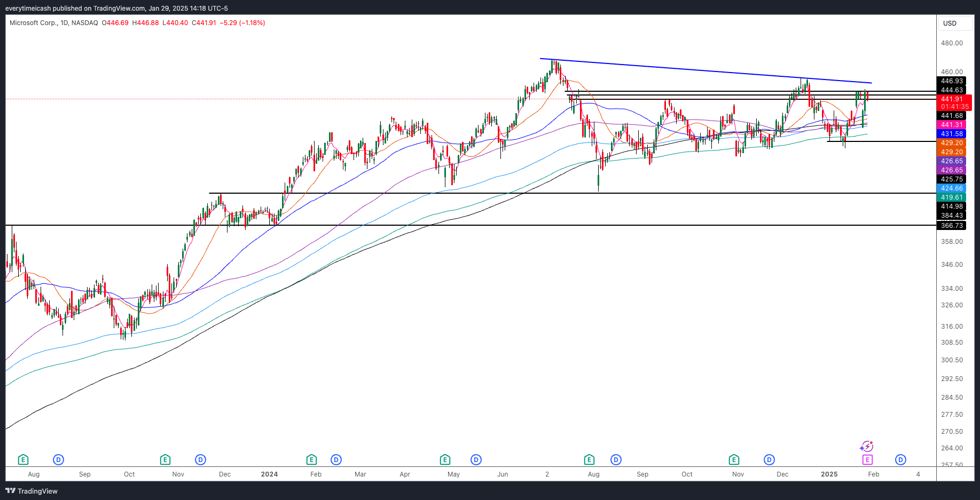Open dividend marker between Feb and Mar 2024

pyautogui.click(x=336, y=459)
